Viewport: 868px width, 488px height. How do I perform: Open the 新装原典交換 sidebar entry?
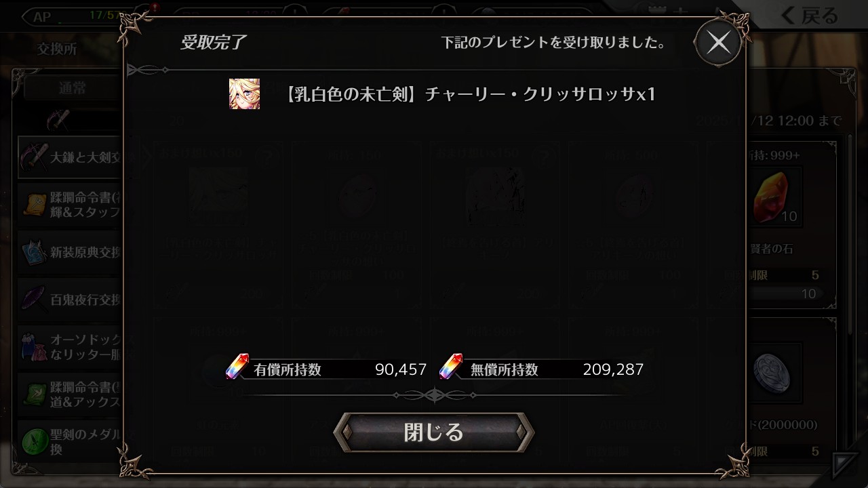(71, 252)
